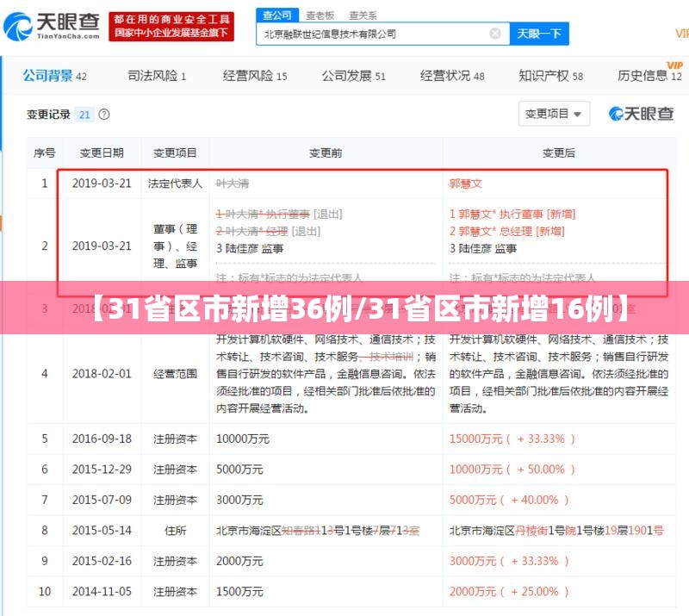
Task: Select the value 5000万元 (+40.00%)
Action: pyautogui.click(x=509, y=500)
